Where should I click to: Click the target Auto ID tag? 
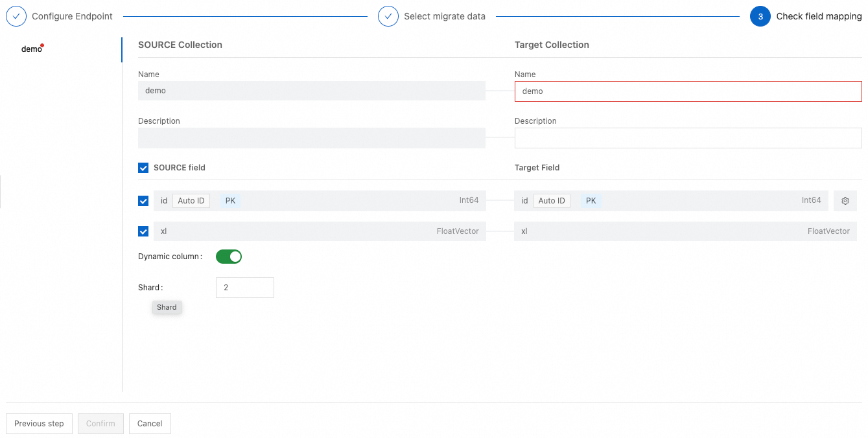coord(552,201)
